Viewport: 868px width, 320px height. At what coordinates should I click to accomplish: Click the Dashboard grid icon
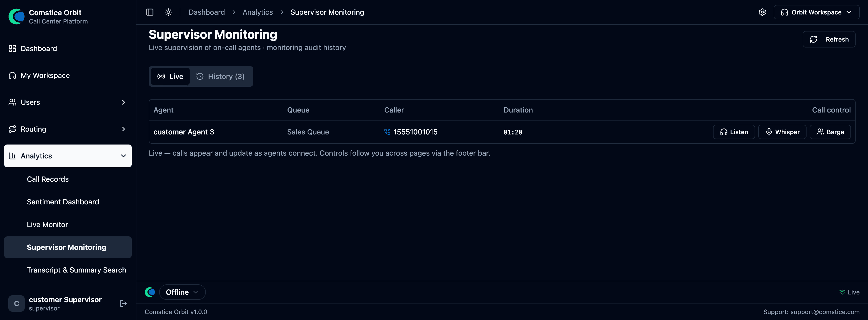pyautogui.click(x=12, y=49)
